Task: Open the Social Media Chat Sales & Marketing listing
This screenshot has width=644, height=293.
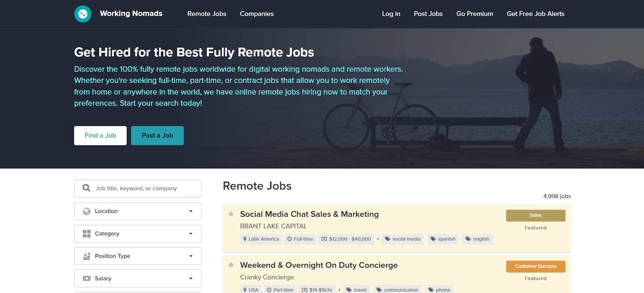Action: coord(310,214)
